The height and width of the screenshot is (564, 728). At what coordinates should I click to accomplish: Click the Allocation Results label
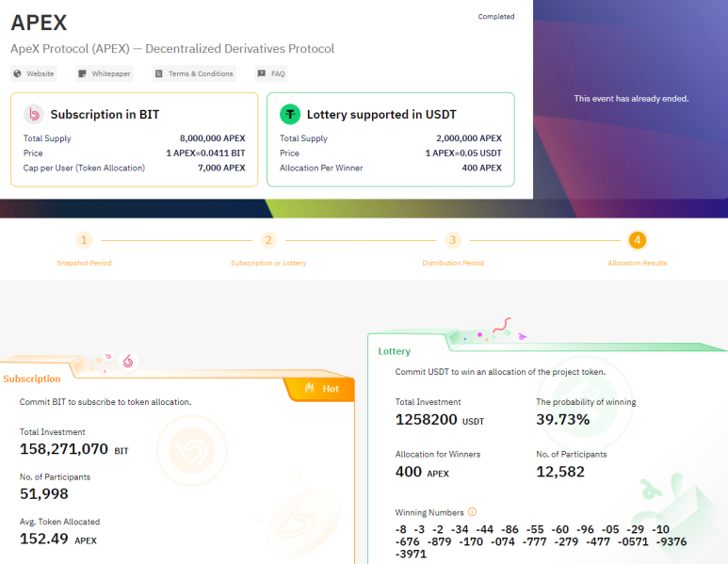(x=638, y=263)
